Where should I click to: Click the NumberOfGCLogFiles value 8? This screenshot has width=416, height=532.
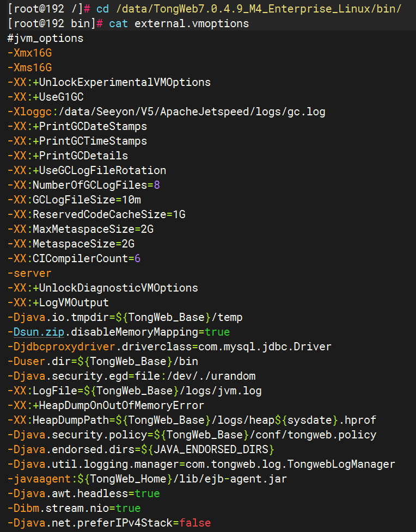(157, 185)
